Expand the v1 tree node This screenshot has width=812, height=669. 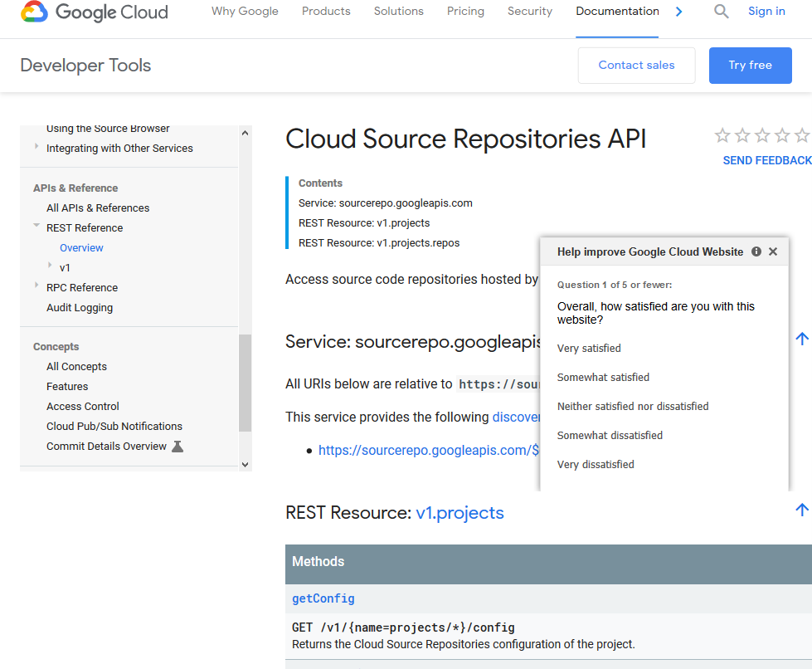click(50, 266)
